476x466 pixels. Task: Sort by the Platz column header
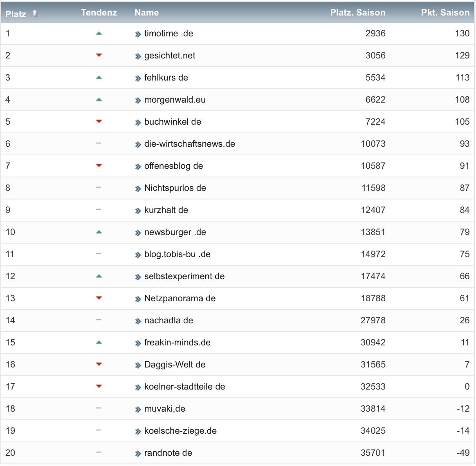click(x=16, y=13)
